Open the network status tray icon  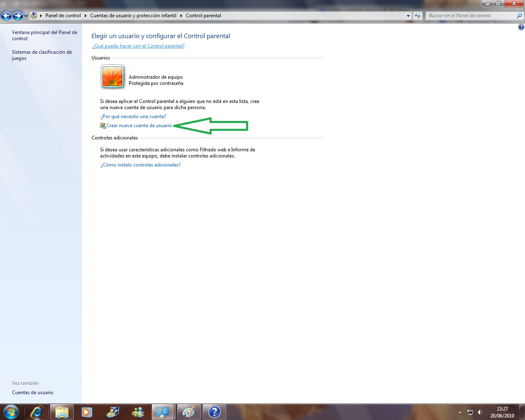470,411
